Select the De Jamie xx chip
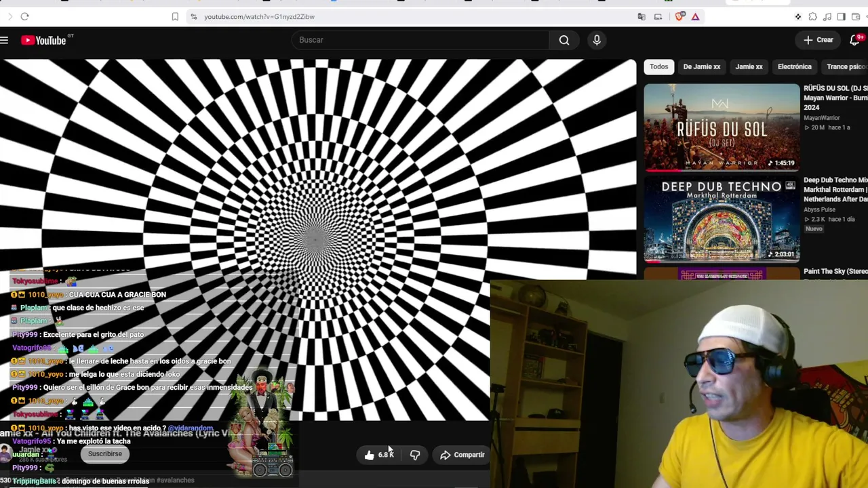Screen dimensions: 868x488 (x=702, y=66)
